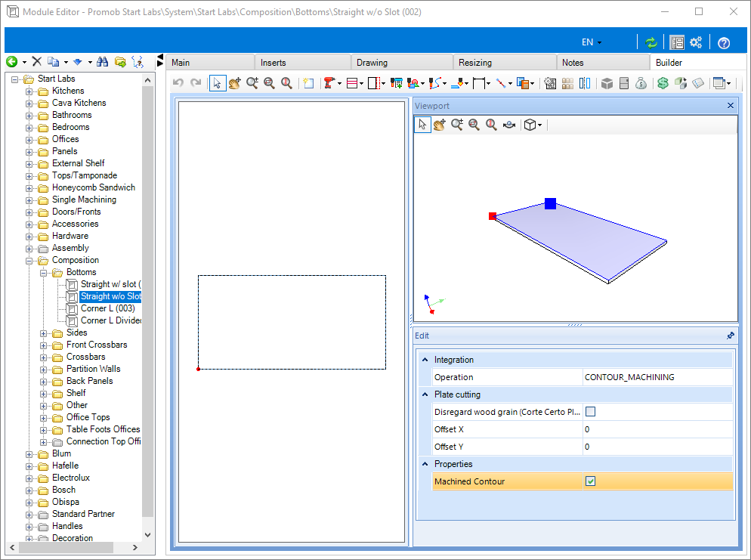The image size is (751, 560).
Task: Open the 3D cube view dropdown in Viewport
Action: 533,125
